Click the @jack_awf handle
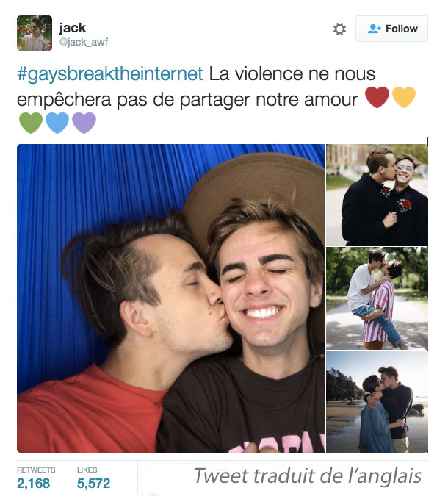 (84, 42)
